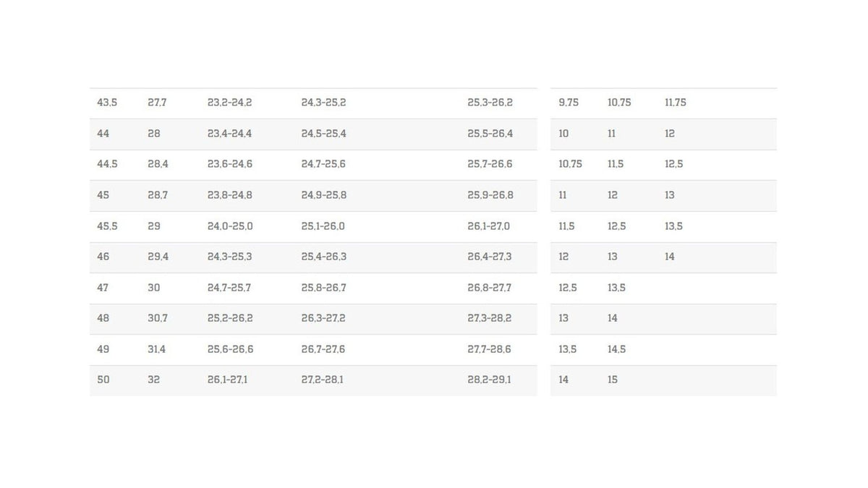Image resolution: width=868 pixels, height=488 pixels.
Task: Select the 28.7 value cell
Action: pyautogui.click(x=158, y=195)
